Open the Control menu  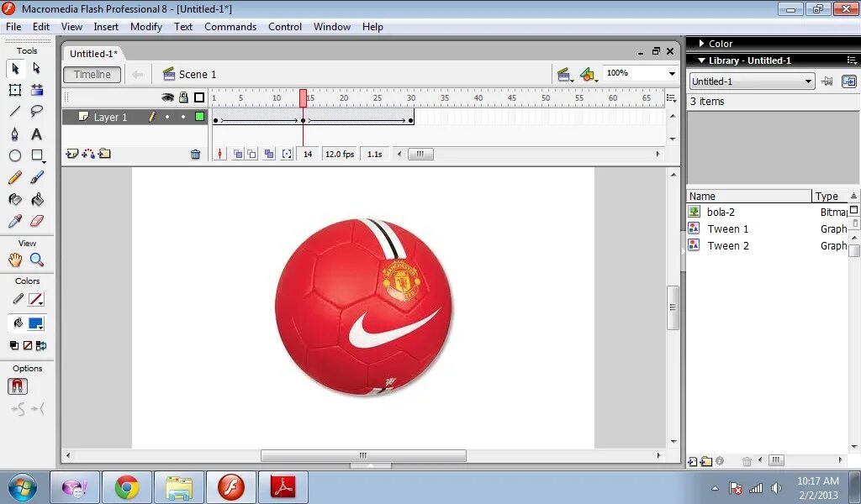click(x=285, y=27)
